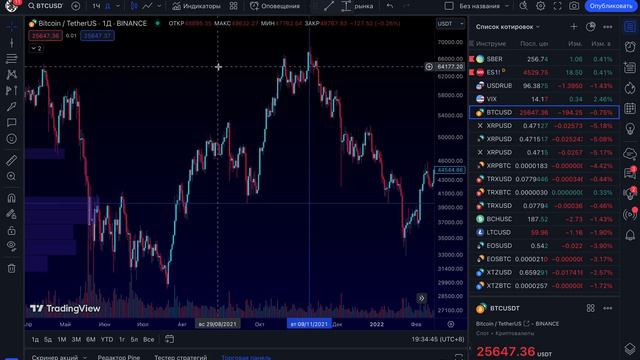Viewport: 640px width, 360px height.
Task: Select BCHUSD row in watchlist
Action: point(544,219)
